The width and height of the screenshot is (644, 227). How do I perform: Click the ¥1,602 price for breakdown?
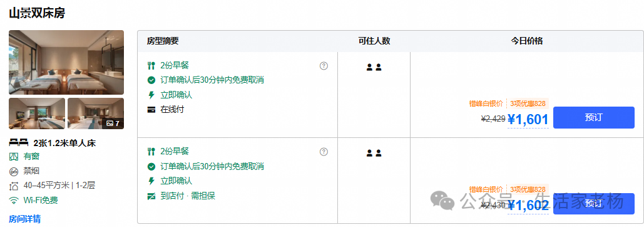point(528,206)
